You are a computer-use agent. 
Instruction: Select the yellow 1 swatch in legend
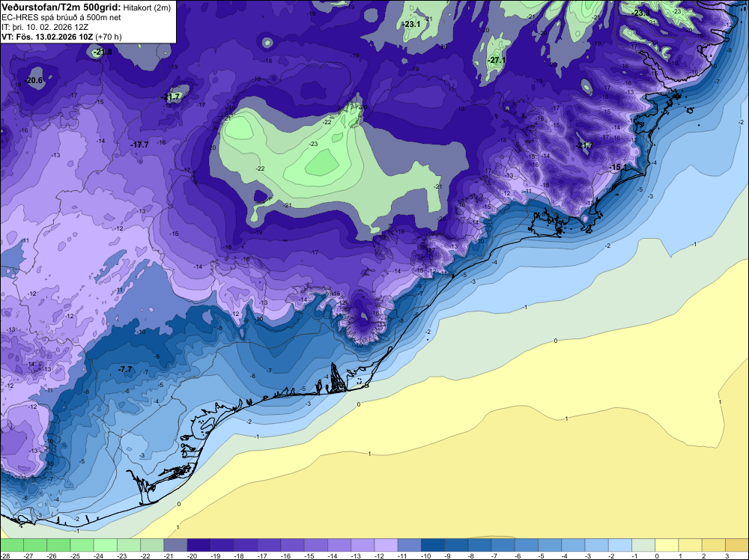coord(691,545)
